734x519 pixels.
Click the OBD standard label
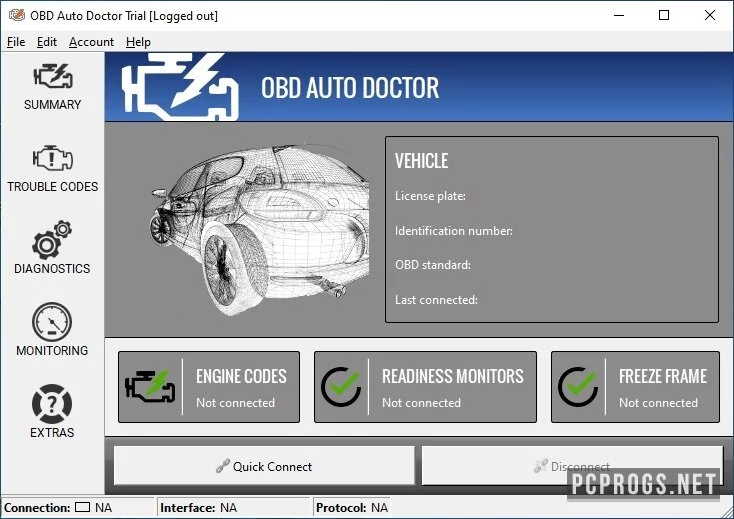coord(433,265)
